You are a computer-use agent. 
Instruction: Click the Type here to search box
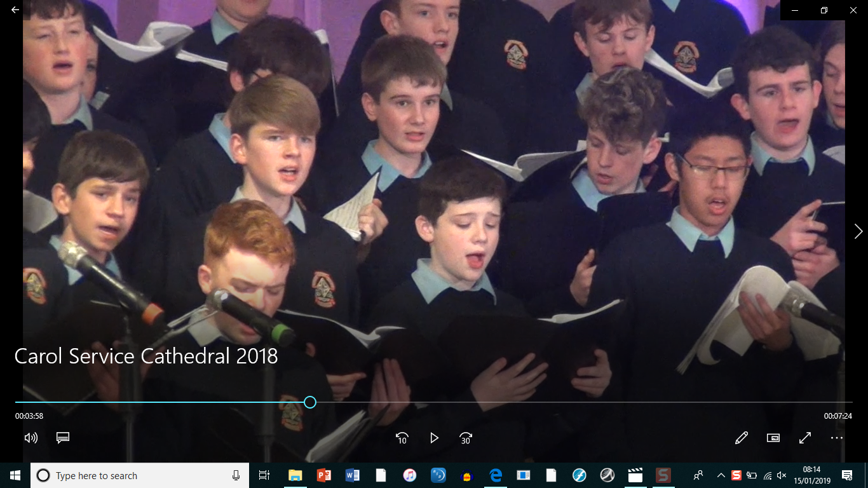[x=140, y=475]
